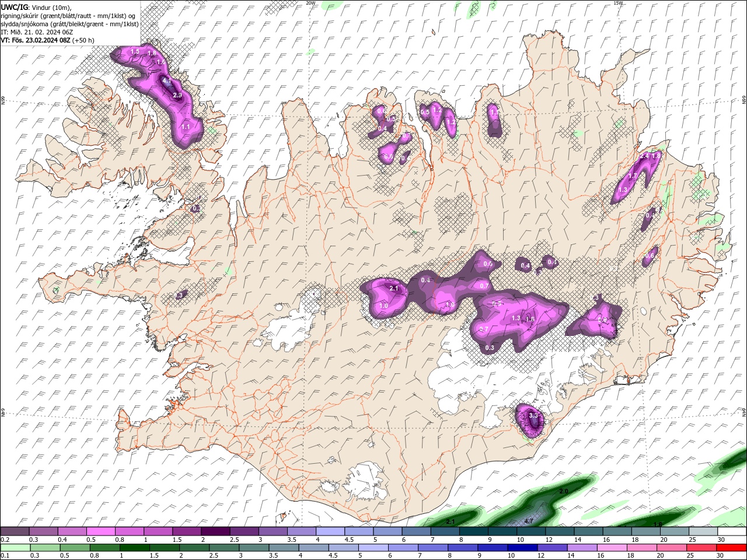This screenshot has width=747, height=560.
Task: Click the '3.3' value on the southeast glacier blob
Action: (533, 415)
